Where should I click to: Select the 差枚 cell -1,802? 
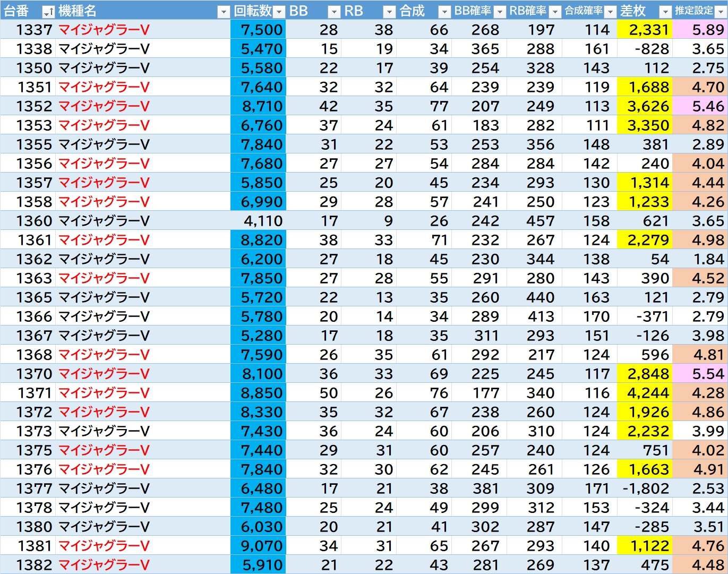point(645,489)
